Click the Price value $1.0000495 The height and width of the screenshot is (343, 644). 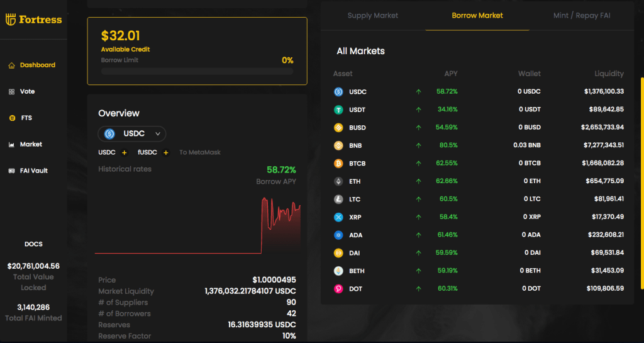pos(274,280)
